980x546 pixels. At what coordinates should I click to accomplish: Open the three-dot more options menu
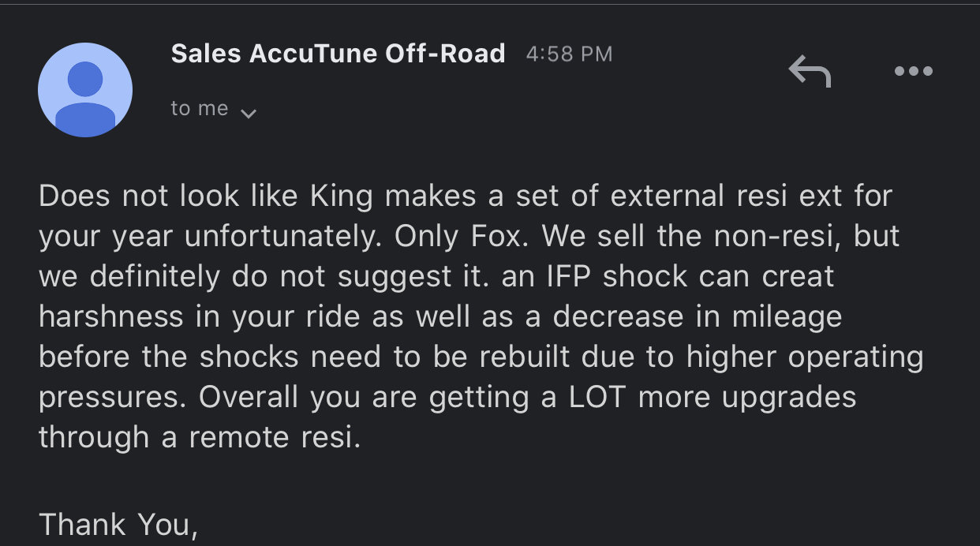click(x=914, y=72)
